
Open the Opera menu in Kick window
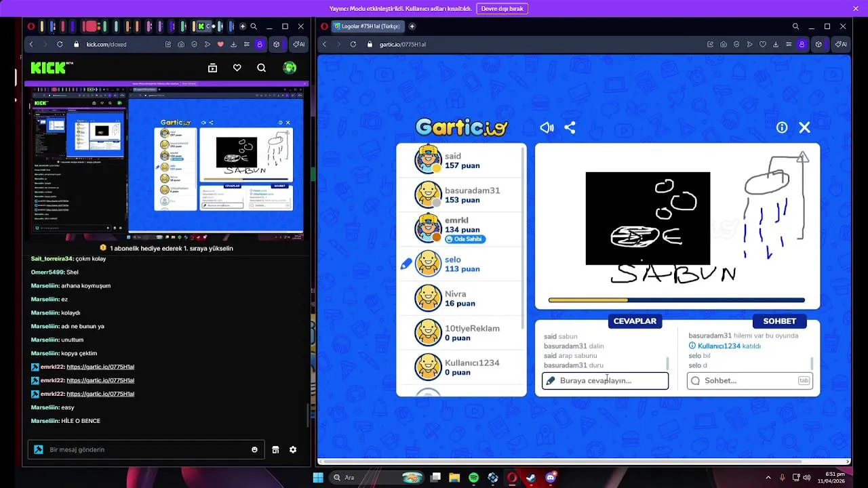coord(31,26)
